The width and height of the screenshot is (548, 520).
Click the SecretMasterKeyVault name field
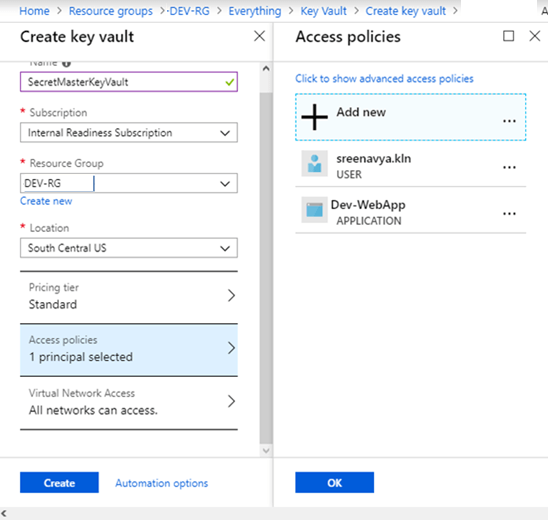[129, 82]
